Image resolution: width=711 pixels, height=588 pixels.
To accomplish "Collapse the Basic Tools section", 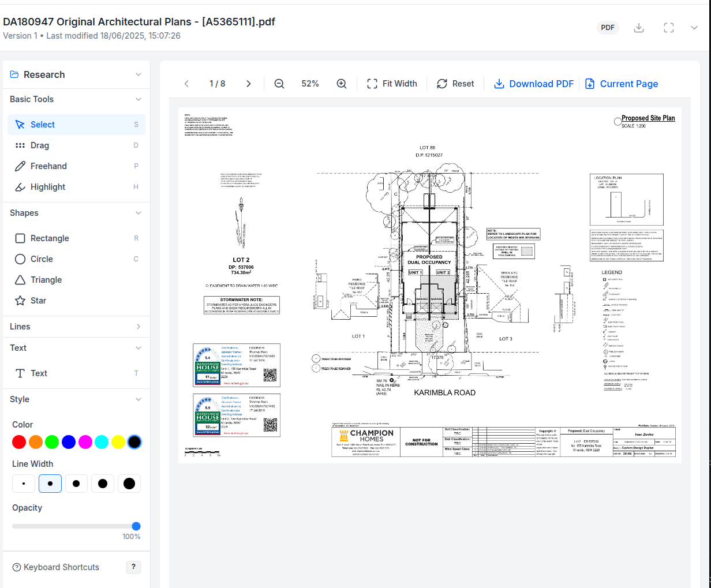I will point(139,99).
